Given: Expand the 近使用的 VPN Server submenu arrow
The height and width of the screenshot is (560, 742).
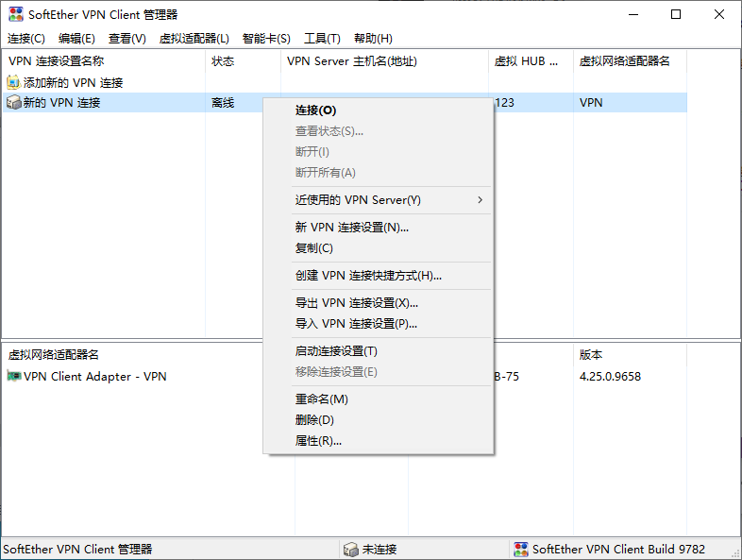Looking at the screenshot, I should (481, 200).
